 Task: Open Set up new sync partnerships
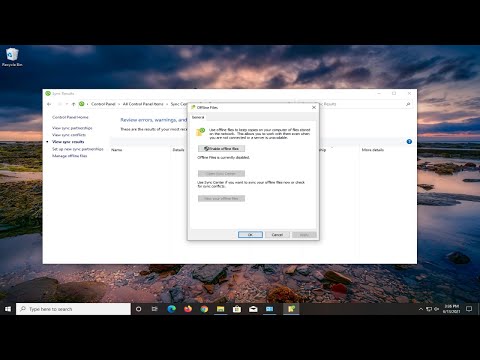[78, 149]
